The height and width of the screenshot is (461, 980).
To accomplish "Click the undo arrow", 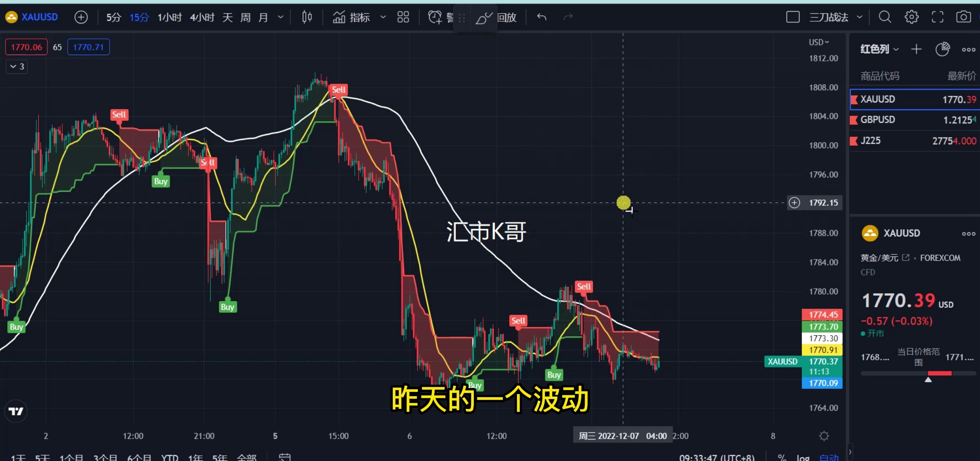I will click(542, 17).
